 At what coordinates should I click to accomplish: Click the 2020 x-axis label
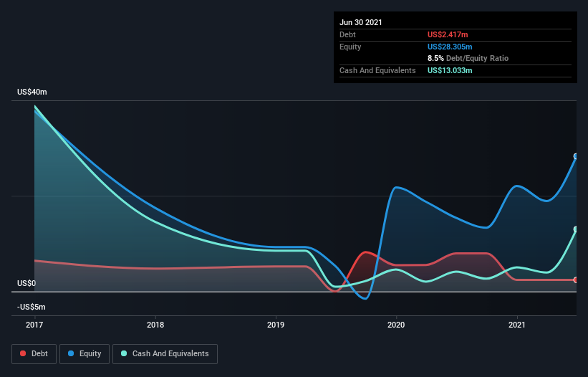coord(396,325)
